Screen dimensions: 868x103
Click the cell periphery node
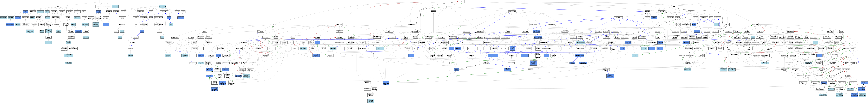[178, 12]
